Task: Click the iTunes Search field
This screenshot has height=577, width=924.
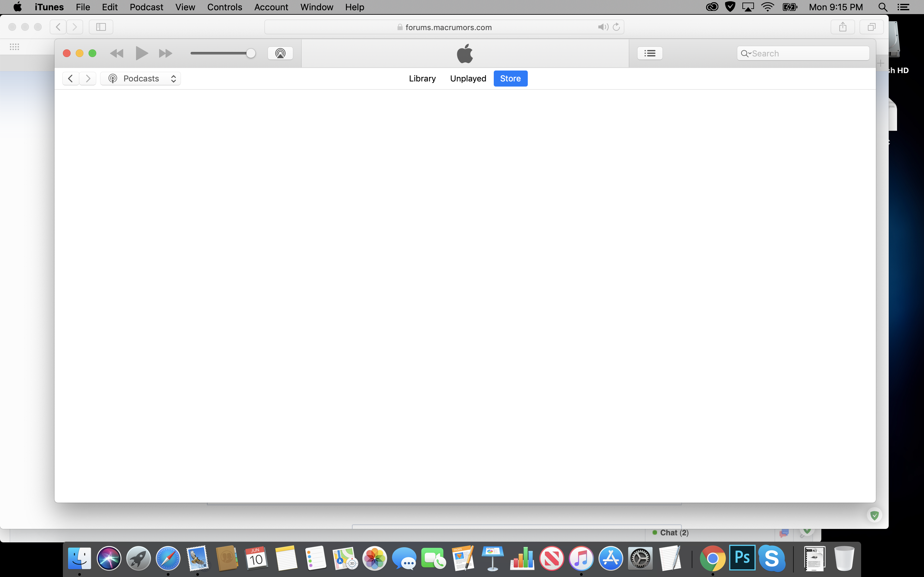Action: 806,54
